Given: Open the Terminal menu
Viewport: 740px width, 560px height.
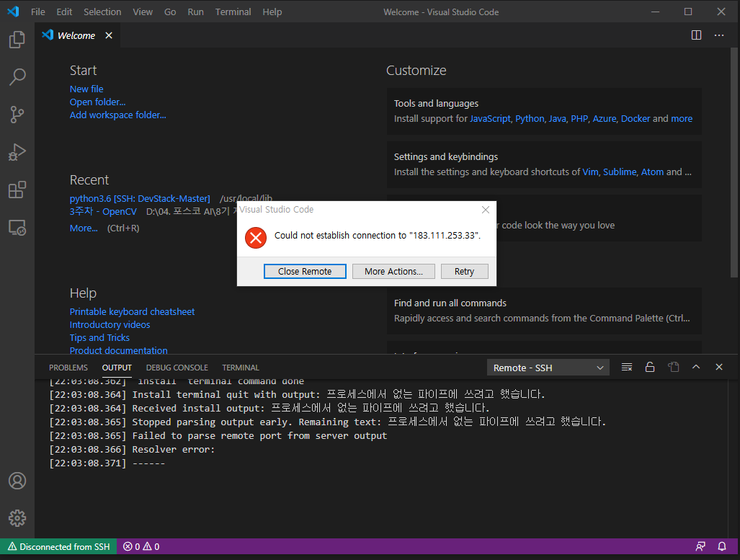Looking at the screenshot, I should point(233,12).
